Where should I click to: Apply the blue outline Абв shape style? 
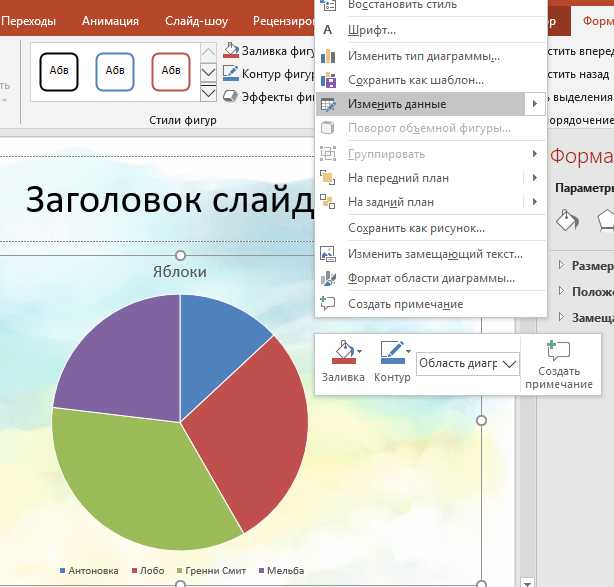[x=115, y=72]
